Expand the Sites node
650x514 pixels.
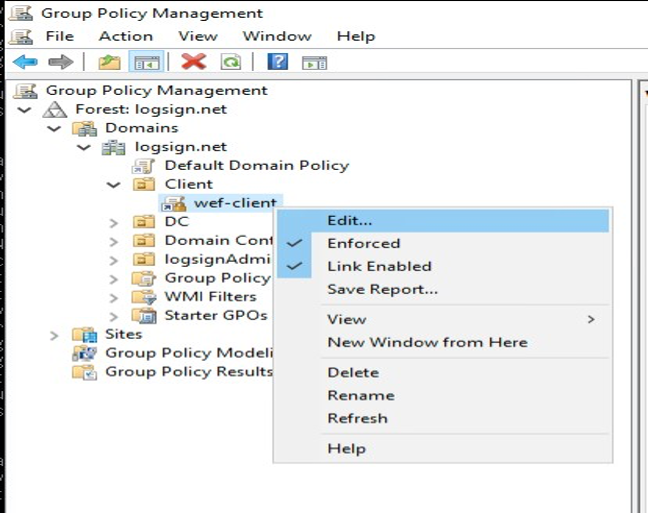pos(54,335)
